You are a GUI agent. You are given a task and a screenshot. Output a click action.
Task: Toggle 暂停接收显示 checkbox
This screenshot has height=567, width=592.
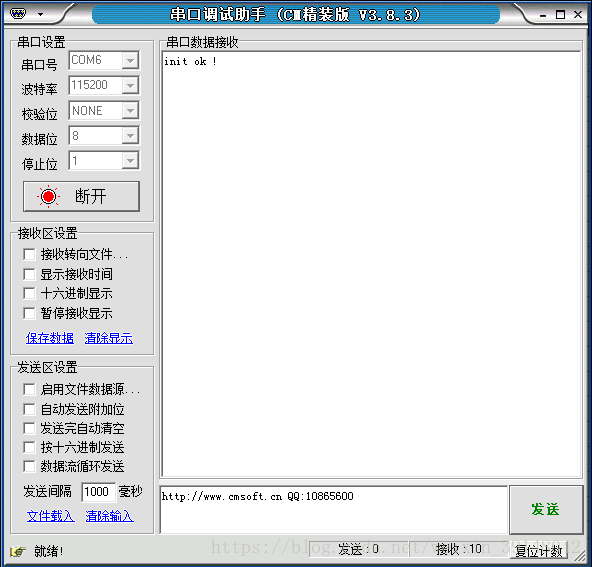click(x=29, y=313)
